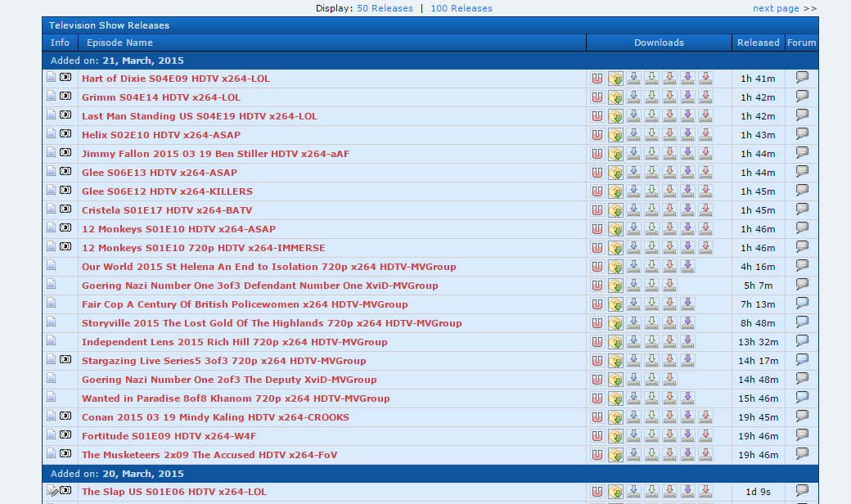This screenshot has height=504, width=851.
Task: Display 100 Releases per page
Action: pos(462,8)
